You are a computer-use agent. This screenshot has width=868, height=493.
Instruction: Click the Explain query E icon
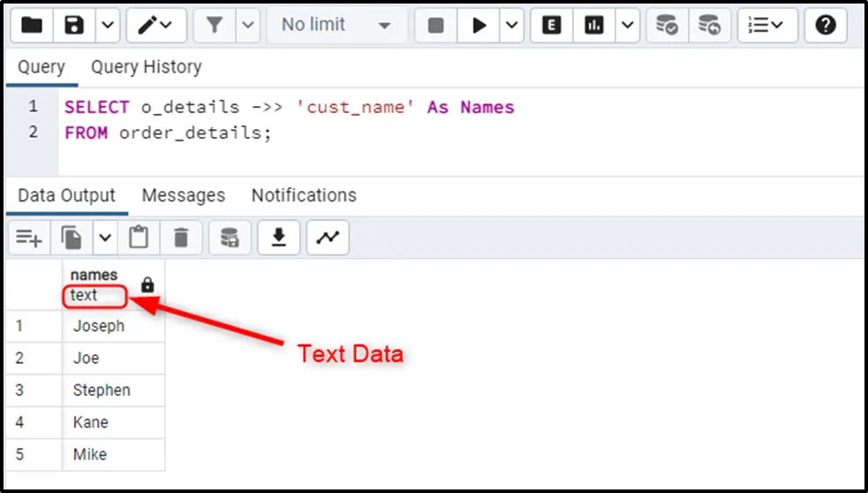(552, 26)
